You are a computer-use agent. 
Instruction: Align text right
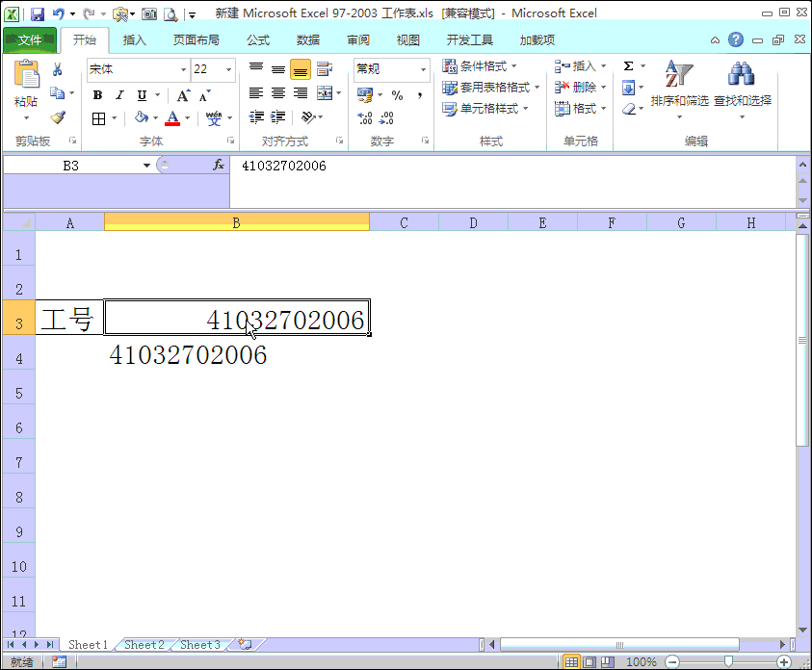(x=301, y=93)
